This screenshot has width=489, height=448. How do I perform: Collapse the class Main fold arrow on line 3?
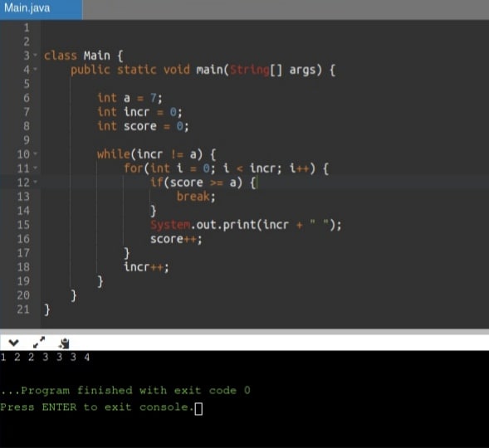35,55
